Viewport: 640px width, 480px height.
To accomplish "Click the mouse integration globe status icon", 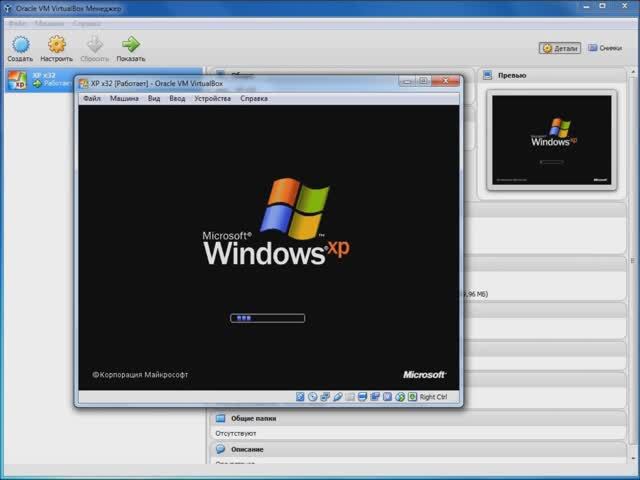I will click(x=400, y=397).
